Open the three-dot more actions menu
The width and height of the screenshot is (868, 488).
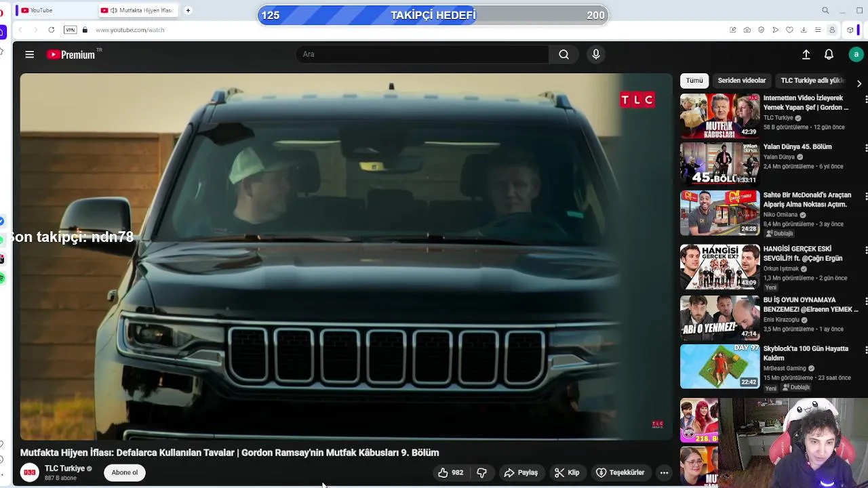click(665, 472)
